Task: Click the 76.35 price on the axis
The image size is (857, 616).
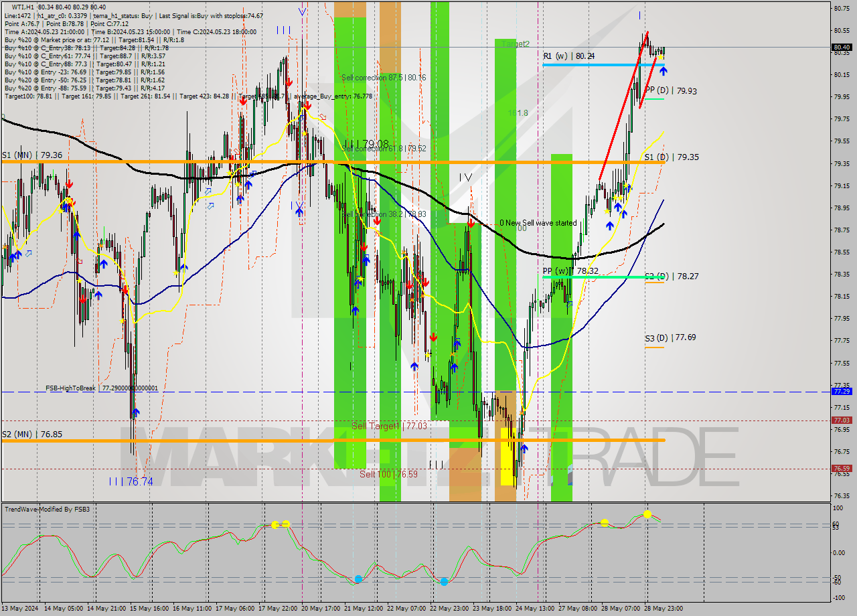Action: point(842,496)
